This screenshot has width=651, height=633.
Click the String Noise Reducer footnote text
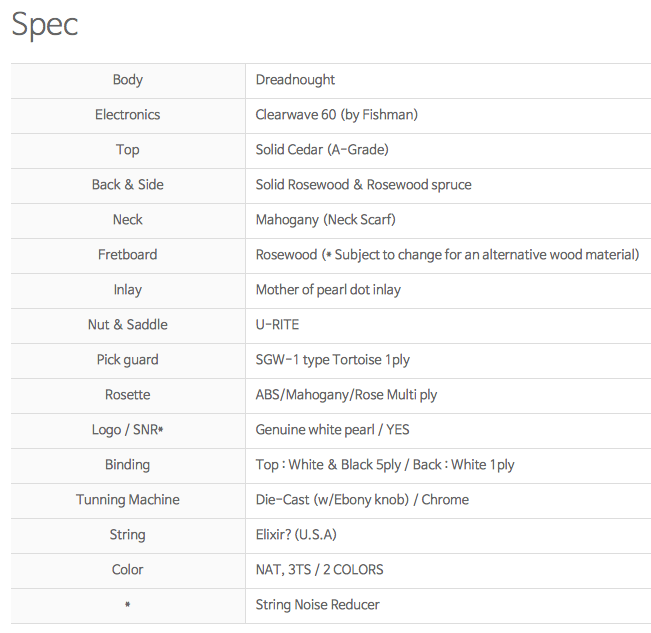click(317, 605)
